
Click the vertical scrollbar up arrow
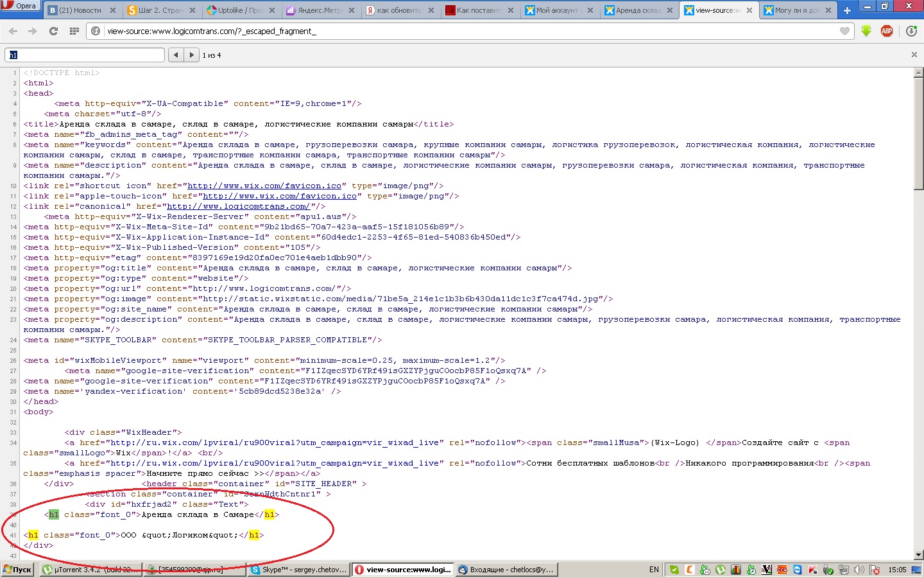click(918, 72)
